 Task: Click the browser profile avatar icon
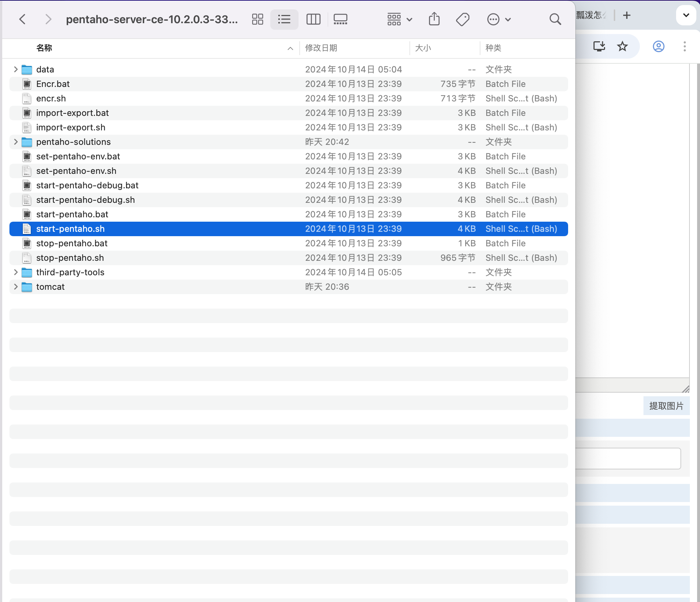tap(658, 46)
